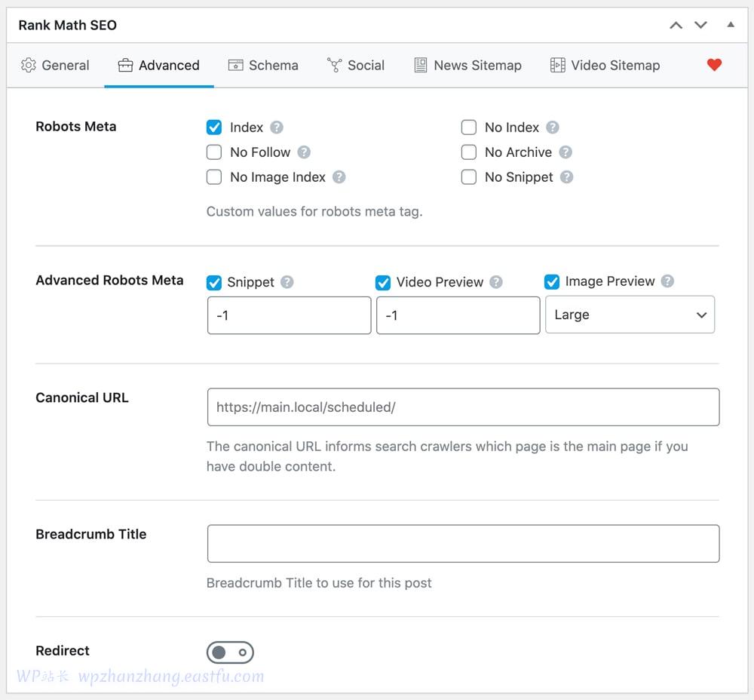Click the Video Preview length input field
Image resolution: width=754 pixels, height=700 pixels.
point(458,315)
